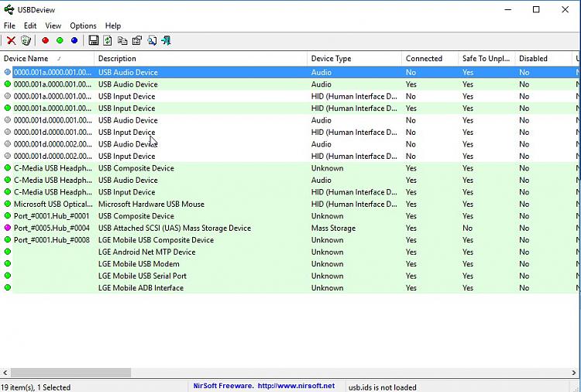
Task: Select C-Media row with USB Input Device description
Action: click(289, 192)
